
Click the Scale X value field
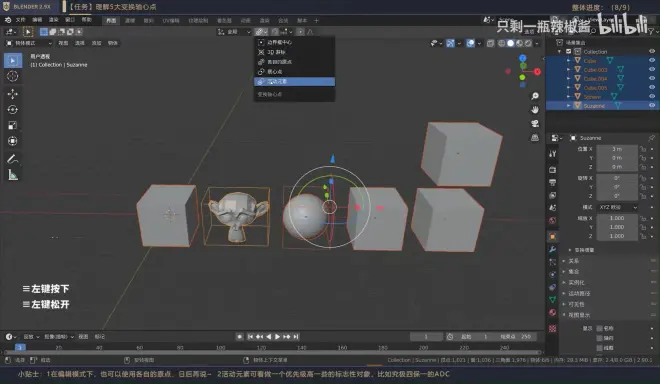tap(617, 218)
